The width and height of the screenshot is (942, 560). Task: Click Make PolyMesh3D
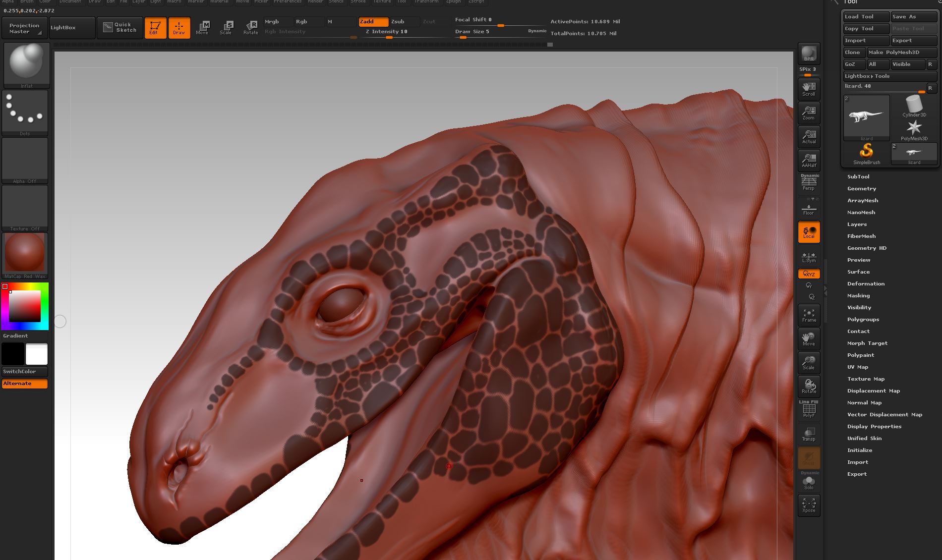(902, 52)
